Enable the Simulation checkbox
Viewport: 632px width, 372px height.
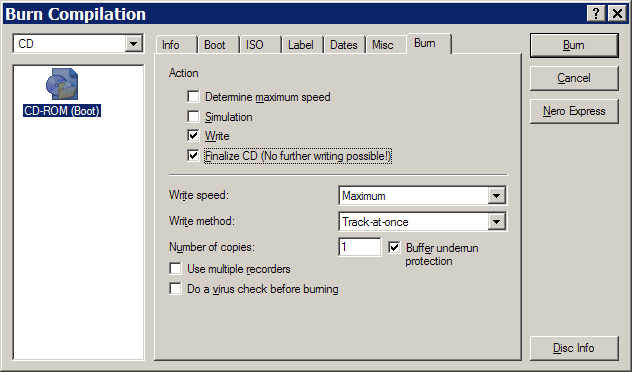point(193,116)
